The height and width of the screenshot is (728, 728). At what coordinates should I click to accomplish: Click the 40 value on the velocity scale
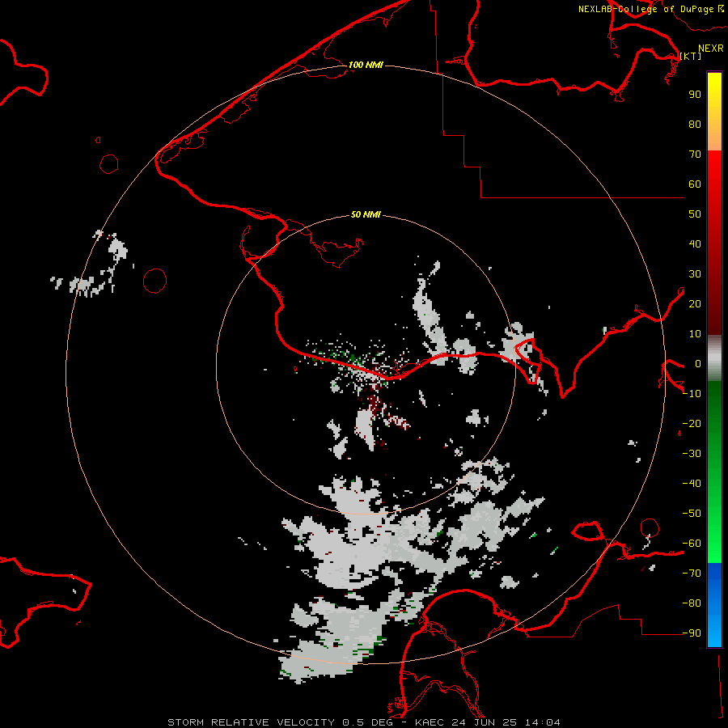pos(695,243)
